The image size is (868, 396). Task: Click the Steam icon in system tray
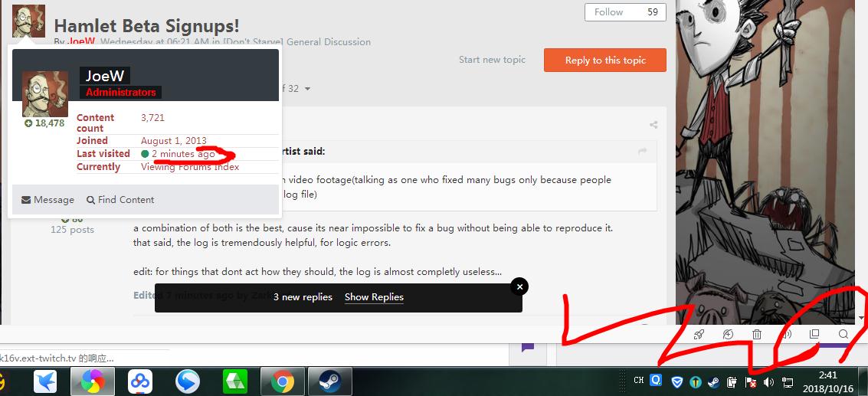pos(713,381)
